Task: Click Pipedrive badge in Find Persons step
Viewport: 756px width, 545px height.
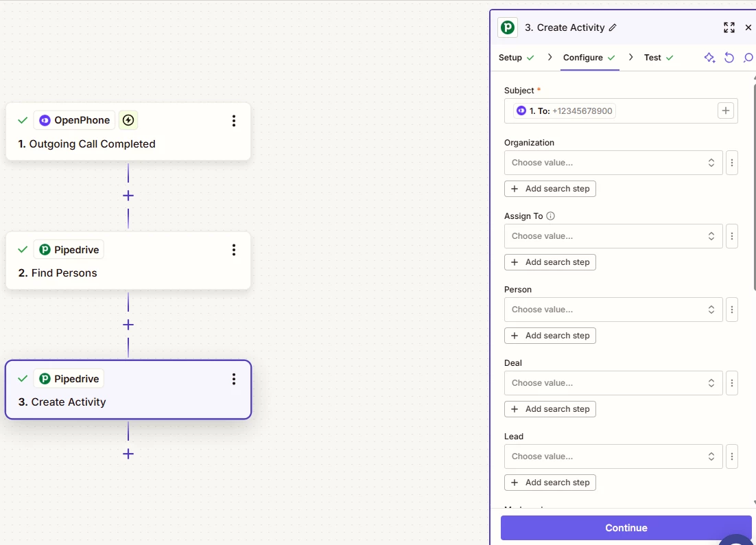Action: click(x=69, y=249)
